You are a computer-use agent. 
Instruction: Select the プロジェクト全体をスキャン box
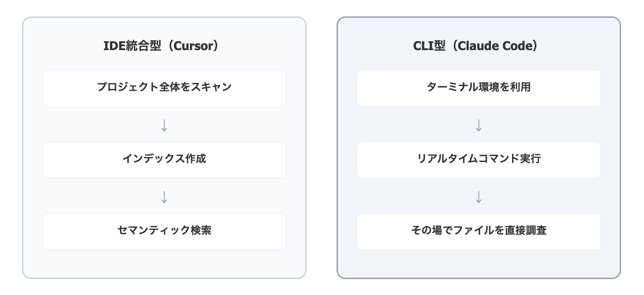tap(164, 88)
